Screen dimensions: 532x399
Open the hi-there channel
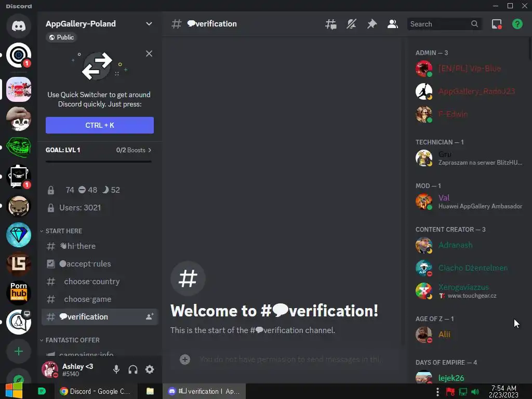pos(99,246)
